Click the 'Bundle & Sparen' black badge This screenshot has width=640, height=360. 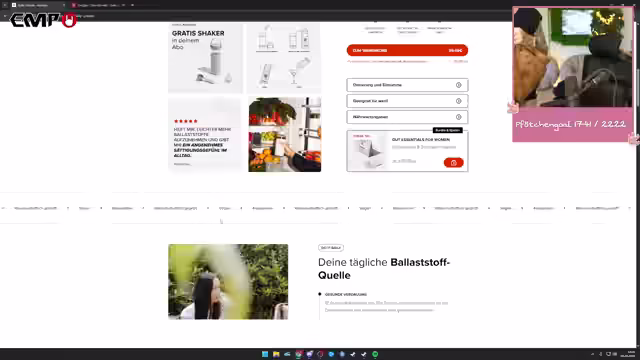point(447,130)
